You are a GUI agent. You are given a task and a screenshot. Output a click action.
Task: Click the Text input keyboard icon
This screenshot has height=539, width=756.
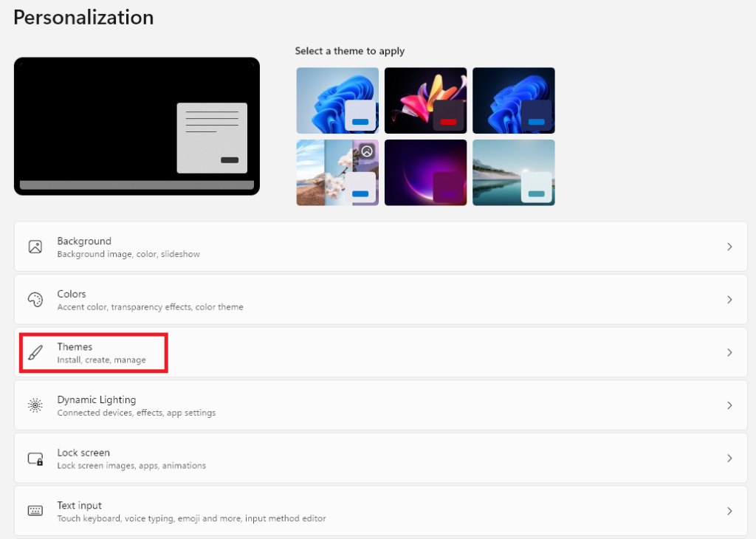pyautogui.click(x=35, y=510)
